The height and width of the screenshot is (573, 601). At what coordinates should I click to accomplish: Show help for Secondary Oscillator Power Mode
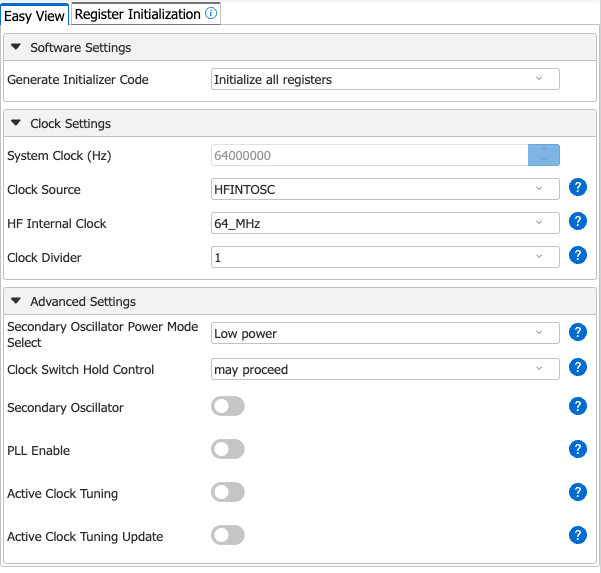coord(577,333)
